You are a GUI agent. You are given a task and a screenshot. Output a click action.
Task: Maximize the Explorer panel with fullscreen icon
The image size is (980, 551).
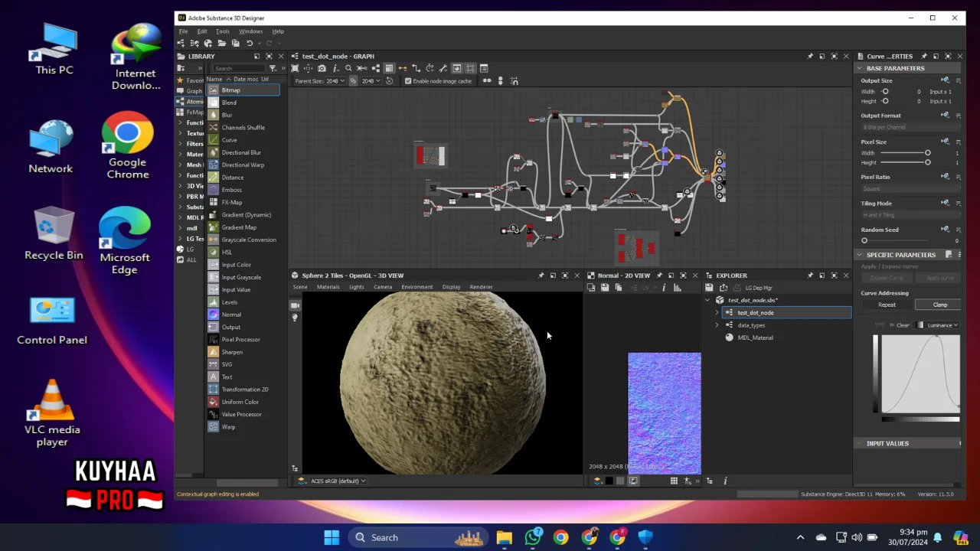click(x=834, y=275)
